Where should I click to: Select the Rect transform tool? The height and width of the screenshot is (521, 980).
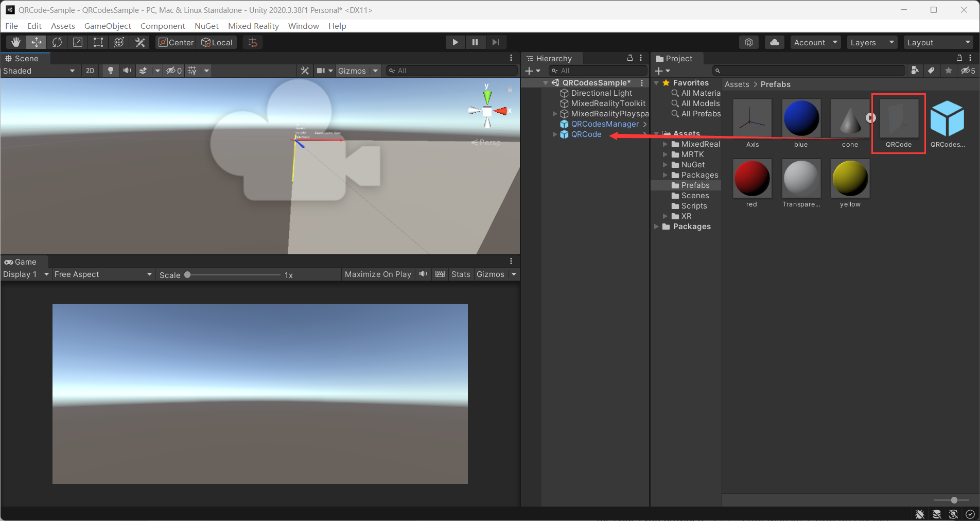(x=98, y=42)
